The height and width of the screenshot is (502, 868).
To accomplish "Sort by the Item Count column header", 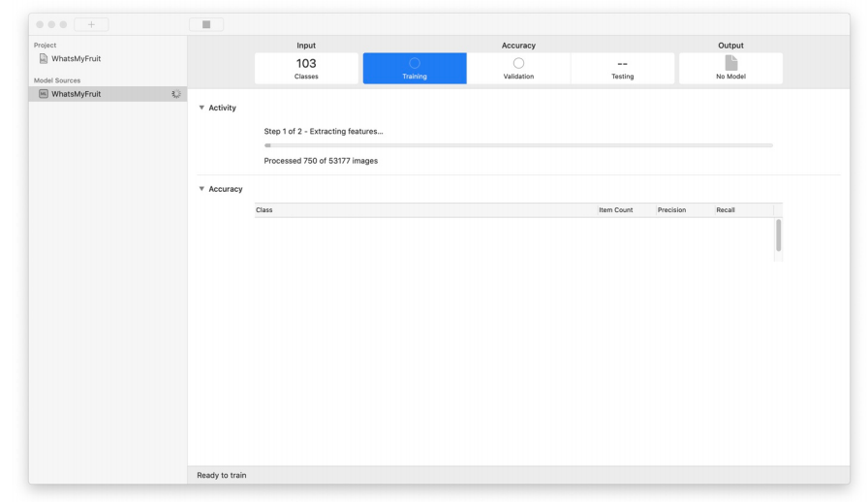I will point(624,210).
